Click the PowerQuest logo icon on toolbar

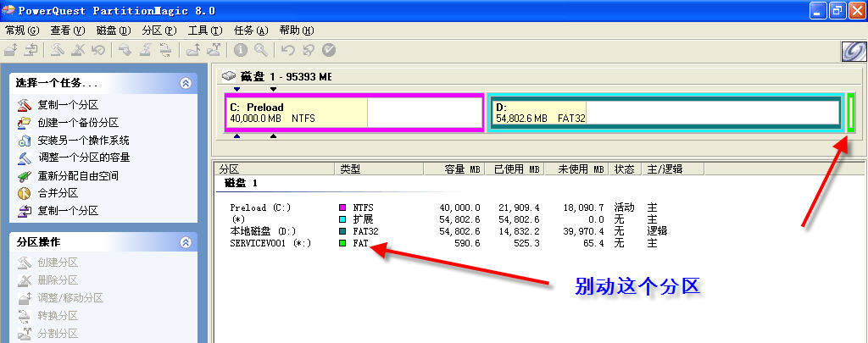853,51
